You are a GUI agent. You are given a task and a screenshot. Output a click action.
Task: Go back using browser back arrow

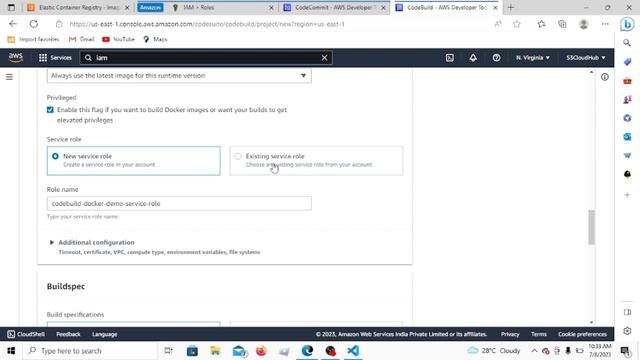coord(13,24)
